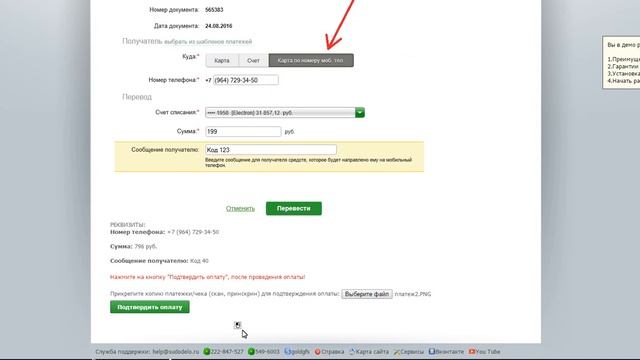The image size is (640, 360).
Task: Click the 'Вконтакте' icon in footer
Action: 431,351
